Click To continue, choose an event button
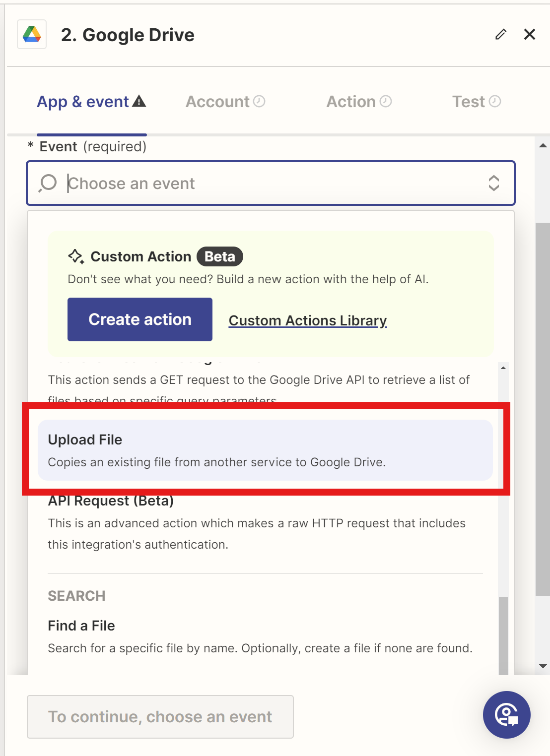The height and width of the screenshot is (756, 550). 160,717
